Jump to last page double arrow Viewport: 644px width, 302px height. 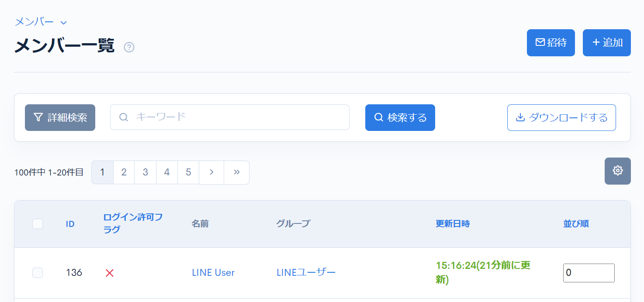click(x=237, y=172)
